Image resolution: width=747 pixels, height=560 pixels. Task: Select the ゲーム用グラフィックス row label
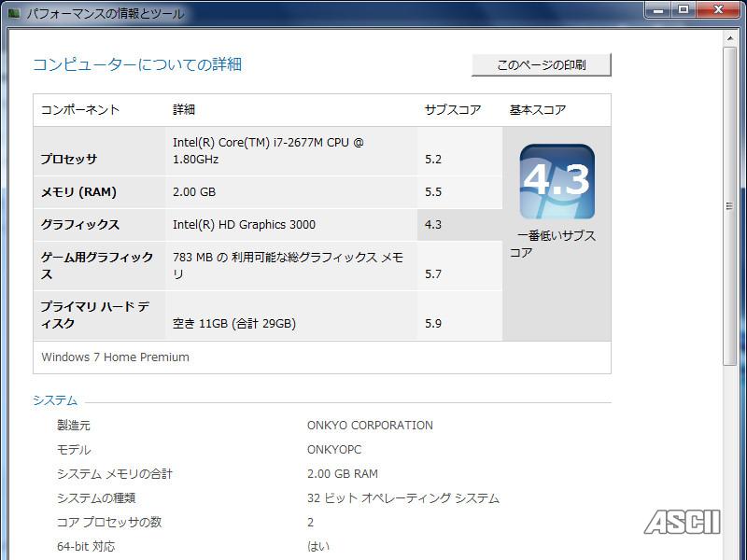click(x=97, y=266)
